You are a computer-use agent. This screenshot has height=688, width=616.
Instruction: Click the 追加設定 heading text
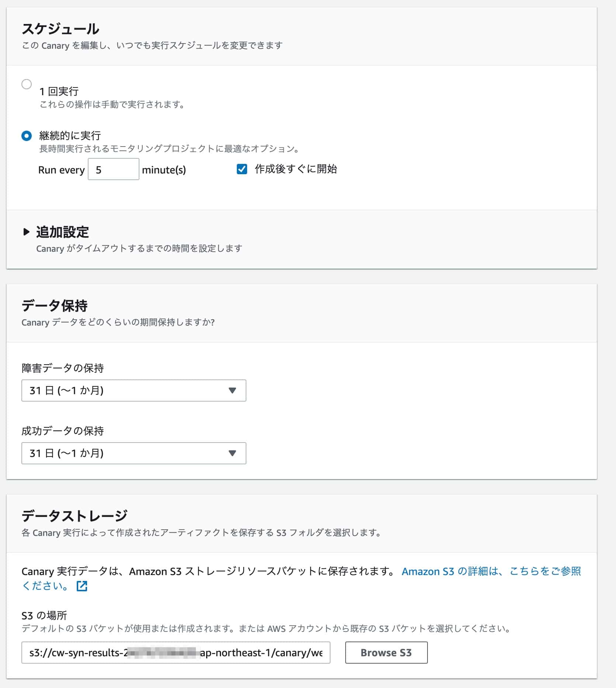[x=62, y=232]
